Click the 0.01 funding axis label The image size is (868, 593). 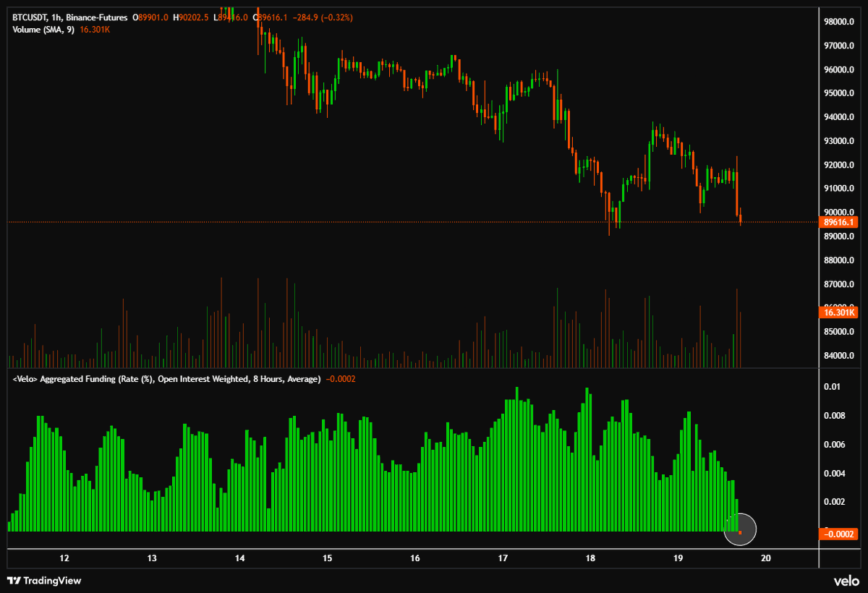[833, 388]
